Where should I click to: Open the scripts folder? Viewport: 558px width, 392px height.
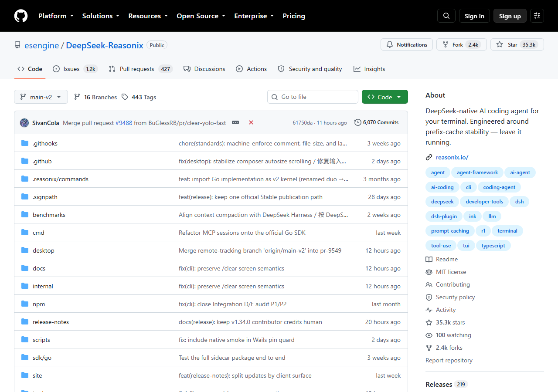click(41, 340)
